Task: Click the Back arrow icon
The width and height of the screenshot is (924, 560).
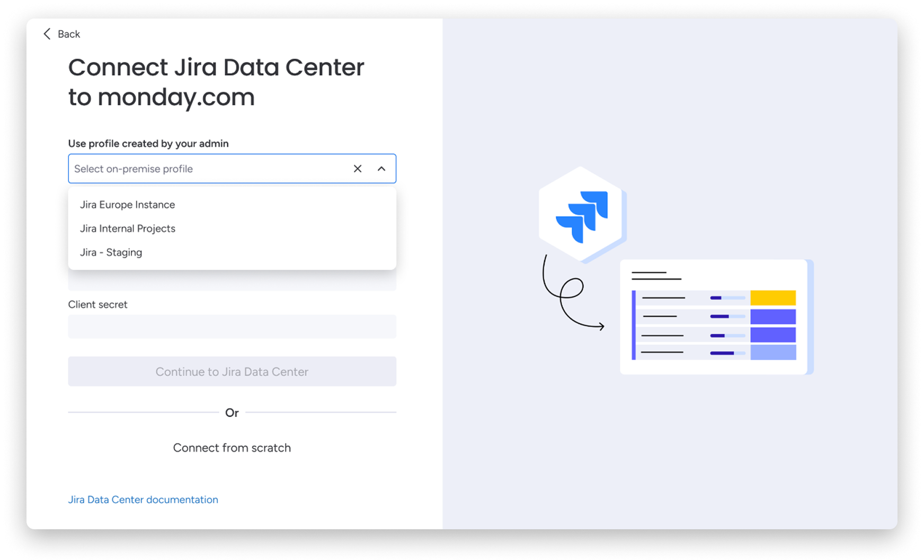Action: [x=47, y=34]
